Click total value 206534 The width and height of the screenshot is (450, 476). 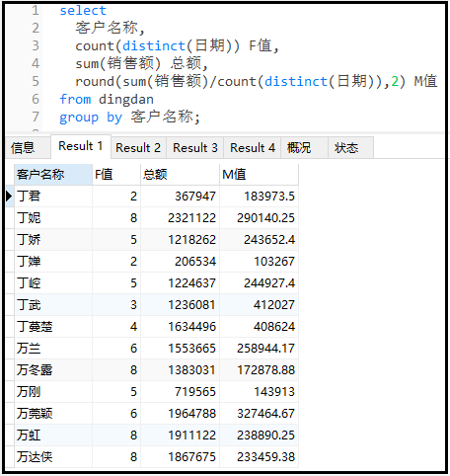pos(180,262)
